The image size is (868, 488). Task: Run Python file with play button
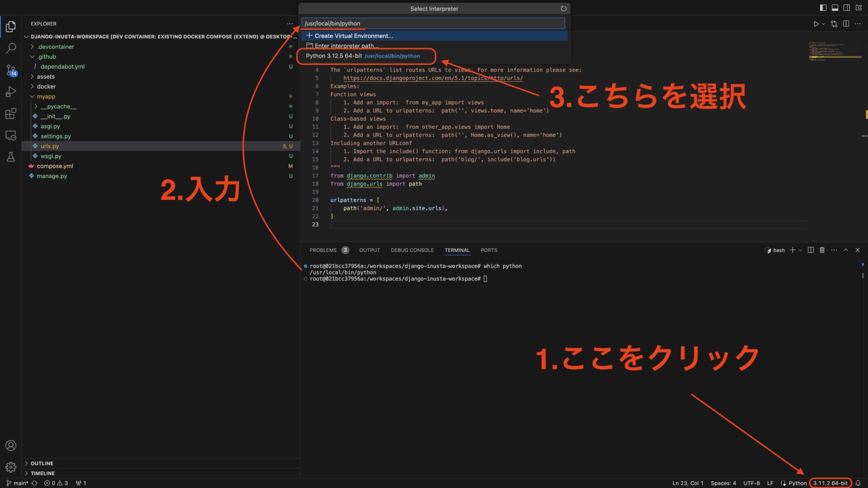pyautogui.click(x=816, y=24)
